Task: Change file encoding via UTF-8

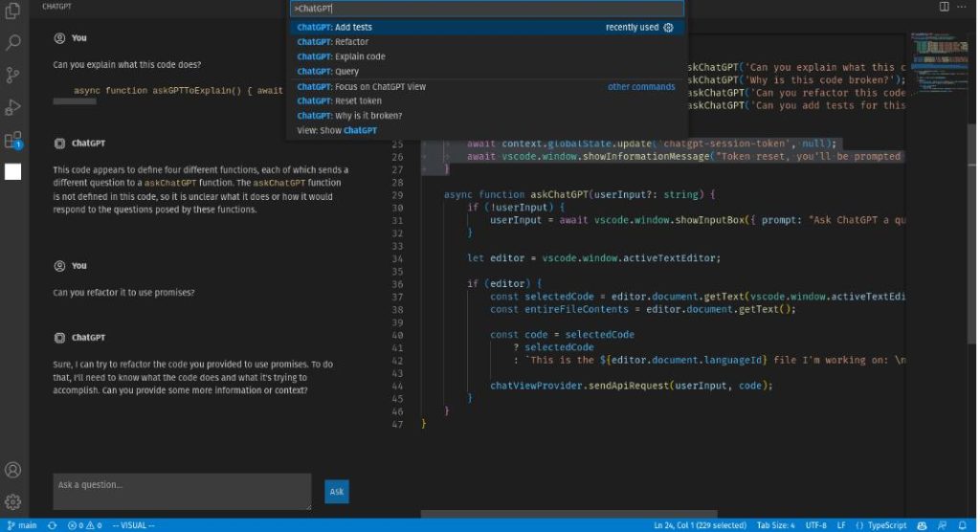Action: [815, 525]
